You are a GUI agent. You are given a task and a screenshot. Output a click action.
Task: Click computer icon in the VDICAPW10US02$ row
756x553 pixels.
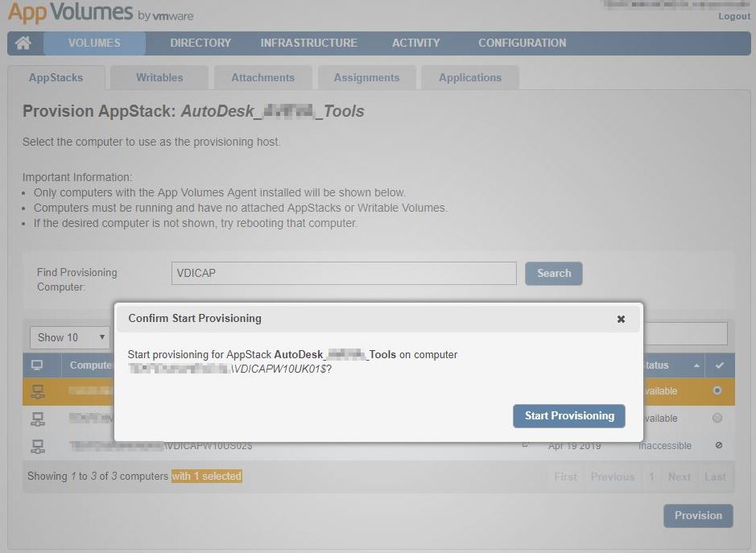click(38, 446)
